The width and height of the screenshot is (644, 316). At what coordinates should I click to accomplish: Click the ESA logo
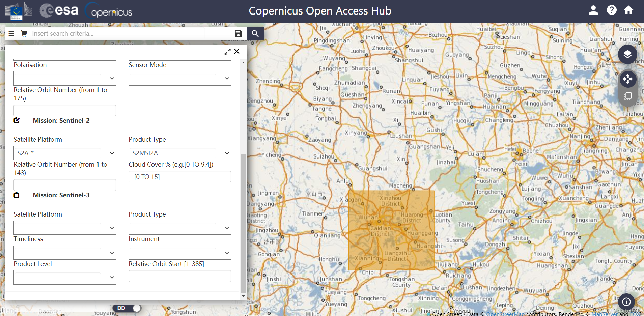point(59,10)
